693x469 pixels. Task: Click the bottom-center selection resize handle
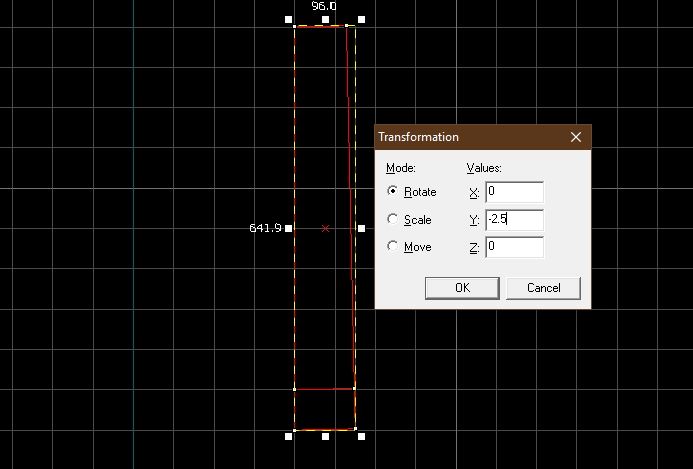point(325,436)
